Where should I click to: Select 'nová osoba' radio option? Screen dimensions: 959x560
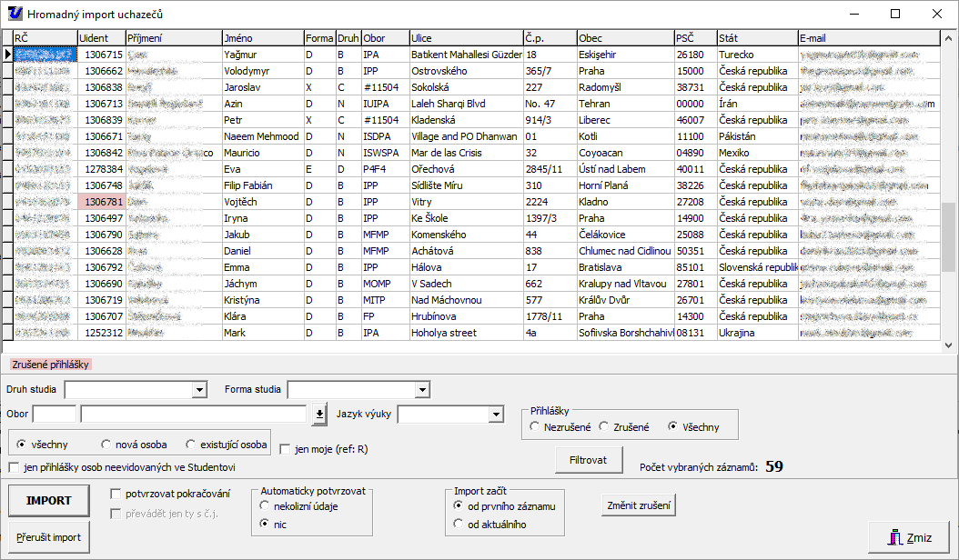click(106, 445)
